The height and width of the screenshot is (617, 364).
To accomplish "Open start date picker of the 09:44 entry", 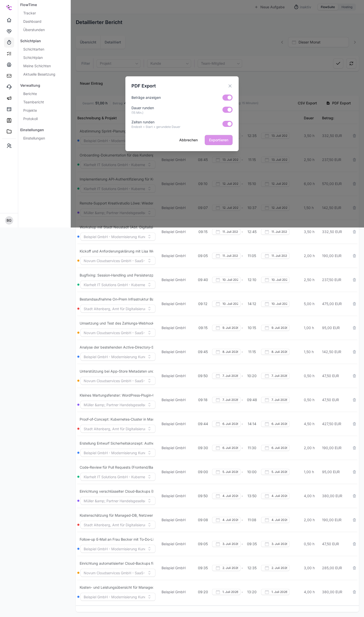I will click(226, 424).
